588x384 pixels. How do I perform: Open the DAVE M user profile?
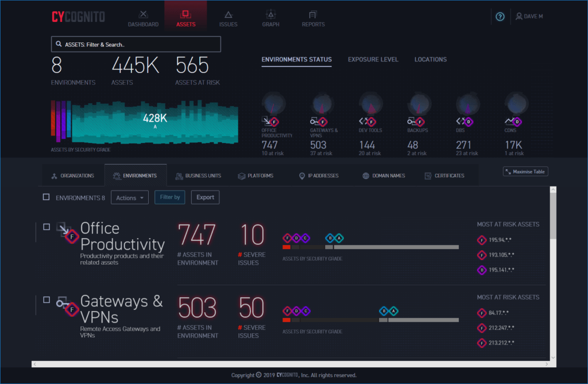click(529, 16)
